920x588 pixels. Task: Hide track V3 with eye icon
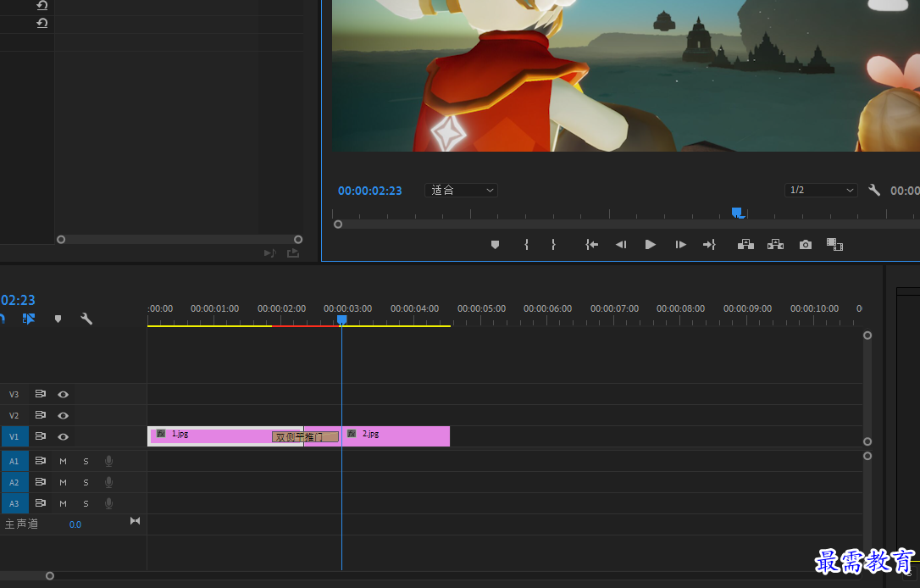pos(63,394)
